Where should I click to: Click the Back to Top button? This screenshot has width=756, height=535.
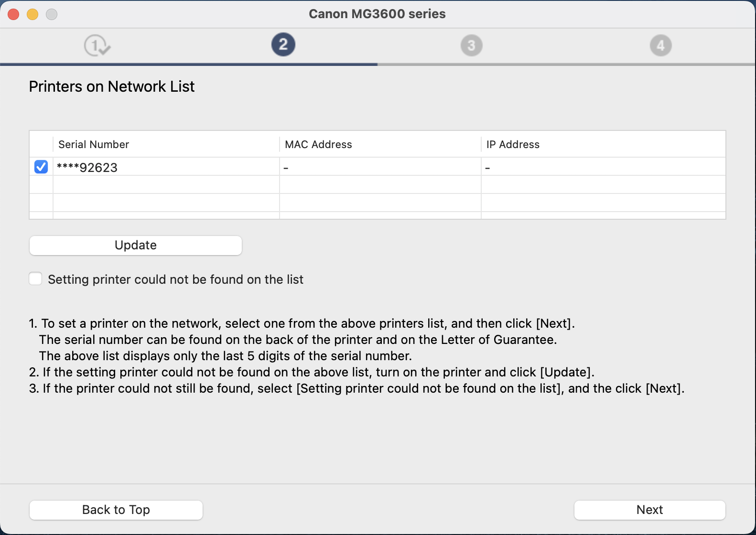[x=116, y=510]
